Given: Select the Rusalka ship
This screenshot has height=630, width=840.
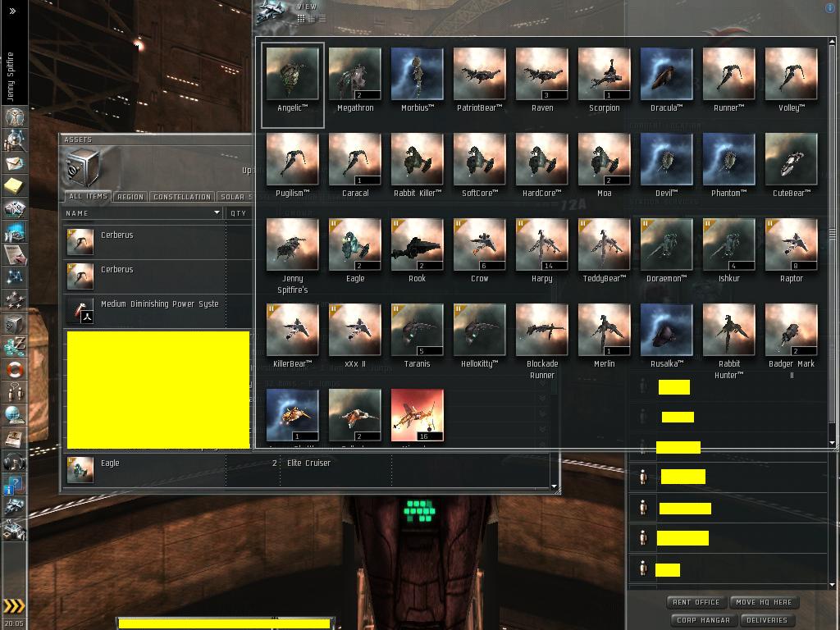Looking at the screenshot, I should point(666,336).
